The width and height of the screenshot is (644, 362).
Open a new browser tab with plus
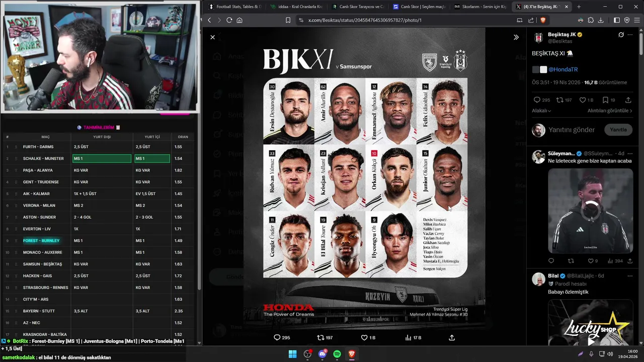pos(579,7)
